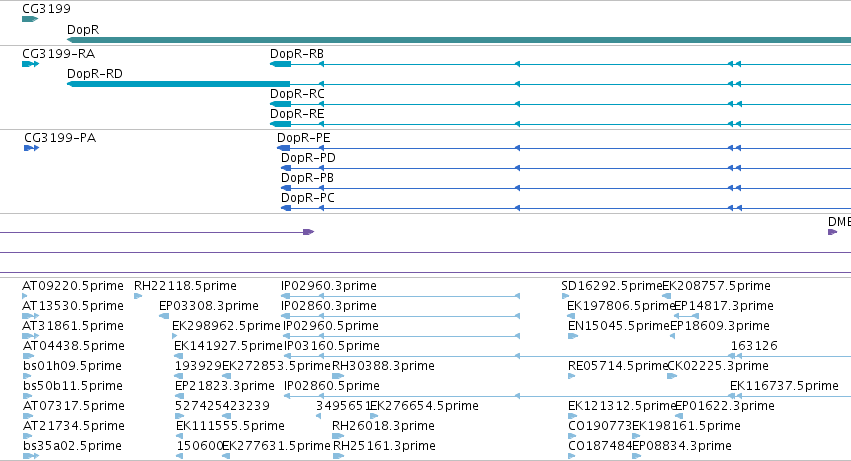Select the bs35a02.5prime EST label

tap(72, 447)
